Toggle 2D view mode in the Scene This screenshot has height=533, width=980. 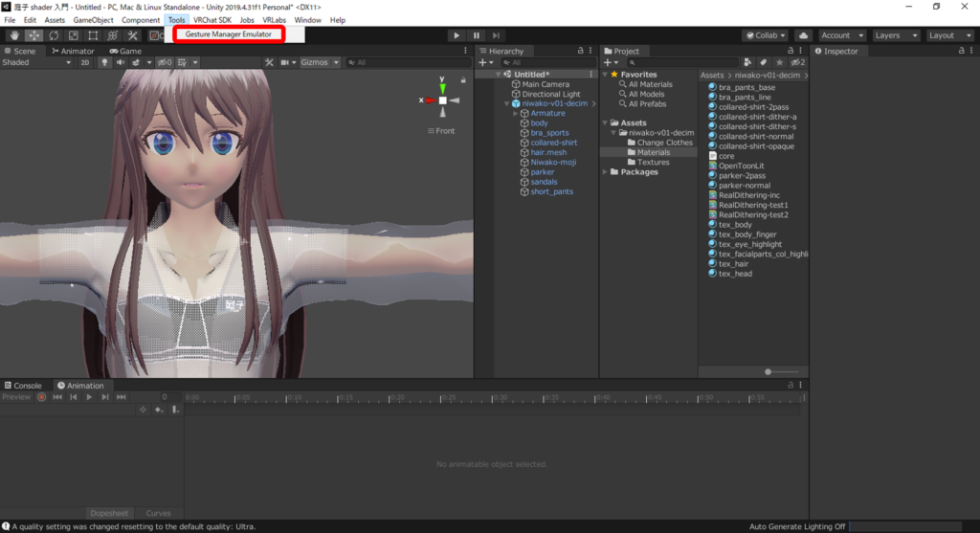[84, 62]
